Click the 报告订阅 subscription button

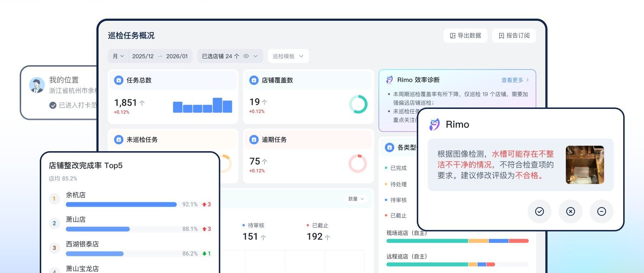click(x=514, y=35)
